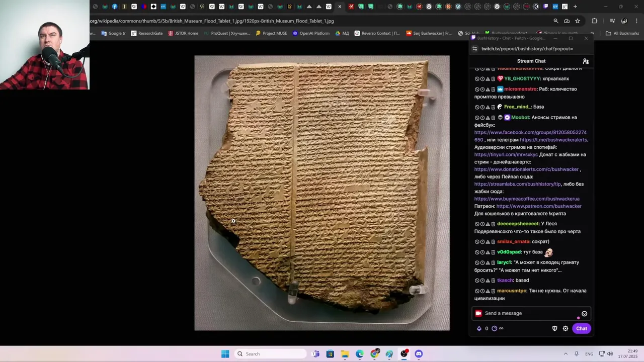
Task: Select the username v0d0spad in chat
Action: 510,252
